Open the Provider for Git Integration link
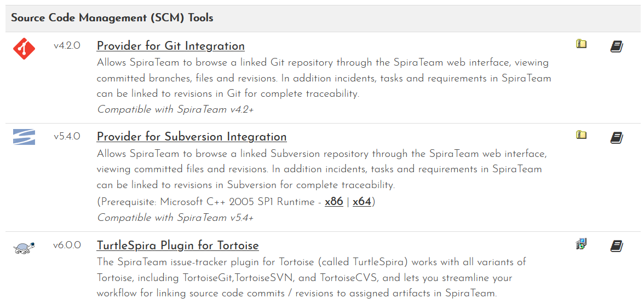 [170, 46]
